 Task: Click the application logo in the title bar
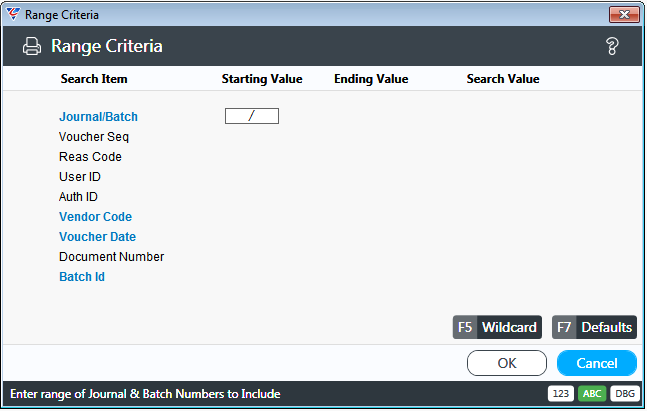tap(13, 14)
